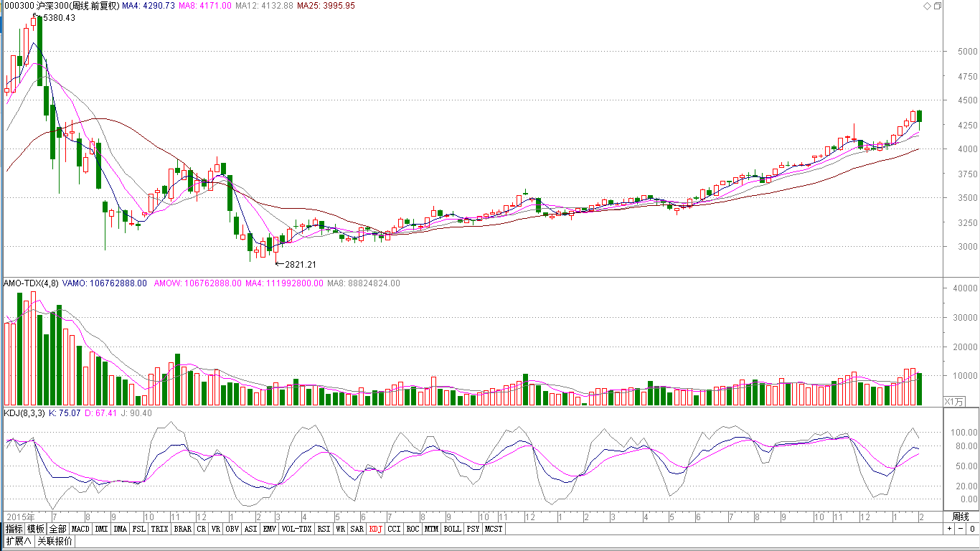
Task: Click the 5380.43 high price marker
Action: [x=60, y=18]
